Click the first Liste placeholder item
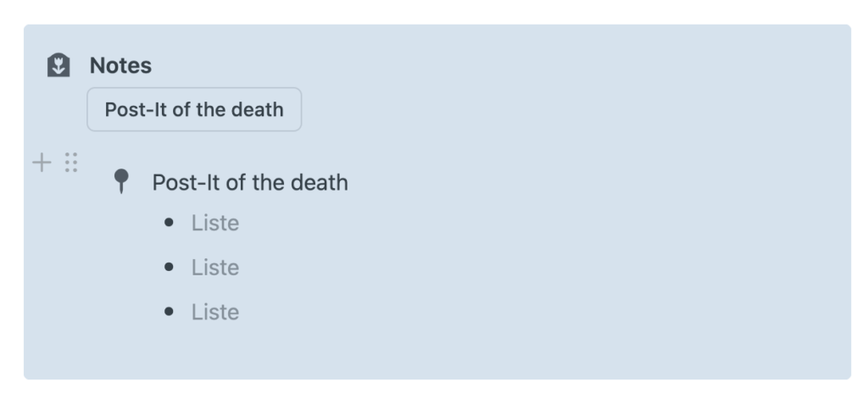The height and width of the screenshot is (404, 868). click(215, 223)
